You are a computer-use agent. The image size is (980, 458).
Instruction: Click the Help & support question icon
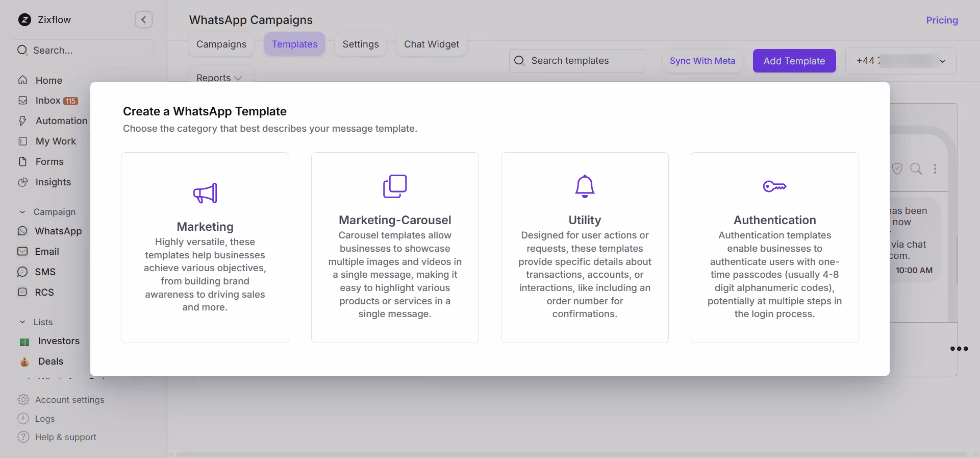23,437
